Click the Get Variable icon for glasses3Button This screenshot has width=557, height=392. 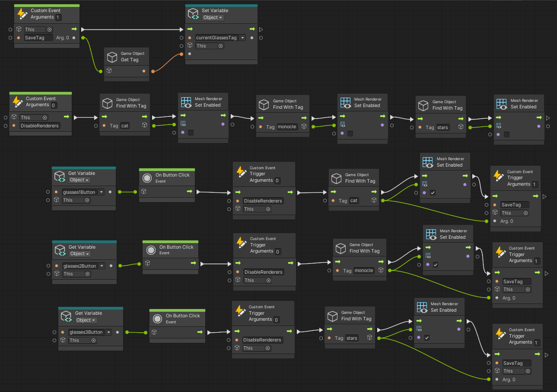[x=67, y=316]
